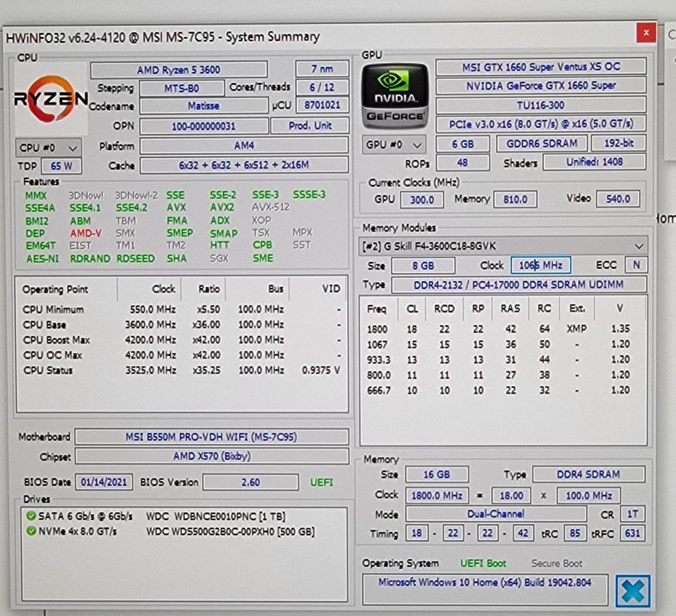
Task: Click the PCIe v3.0 x16 link value
Action: [x=541, y=125]
